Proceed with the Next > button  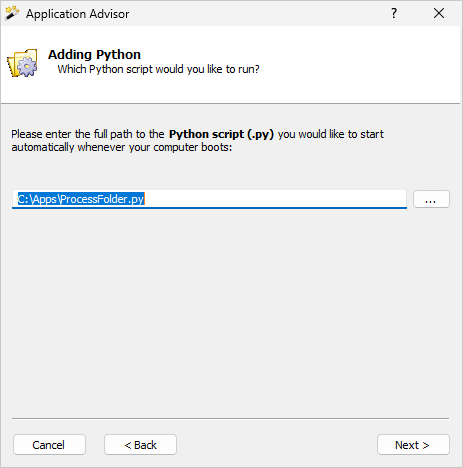pyautogui.click(x=413, y=445)
